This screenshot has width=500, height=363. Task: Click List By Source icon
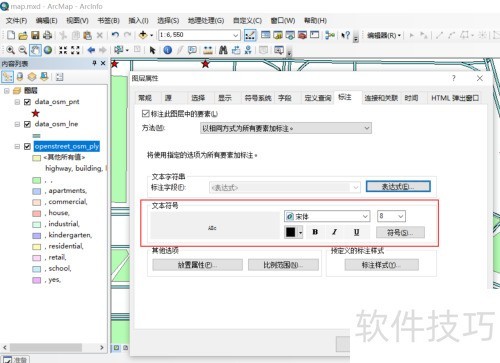[20, 77]
